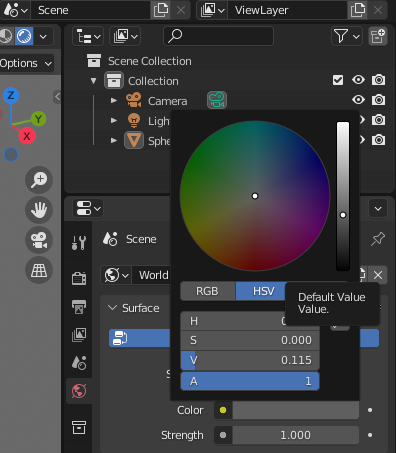The height and width of the screenshot is (453, 396).
Task: Open the ViewLayer browse dropdown
Action: pyautogui.click(x=212, y=10)
